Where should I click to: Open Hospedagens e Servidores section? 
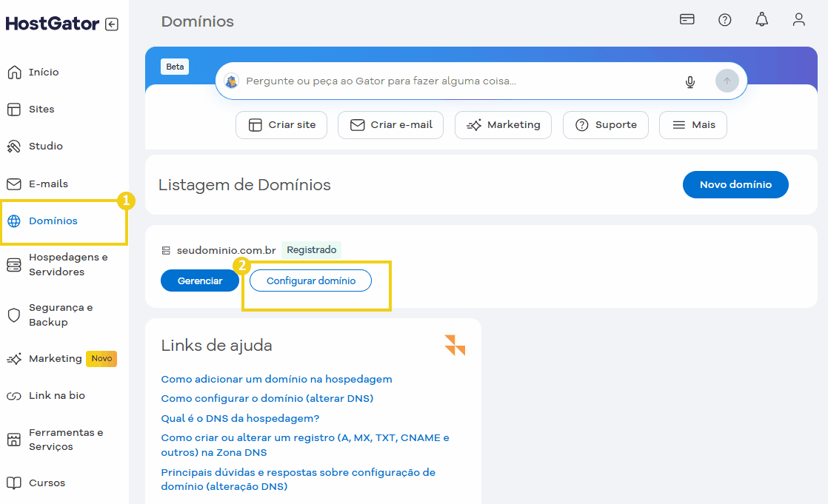pos(67,265)
